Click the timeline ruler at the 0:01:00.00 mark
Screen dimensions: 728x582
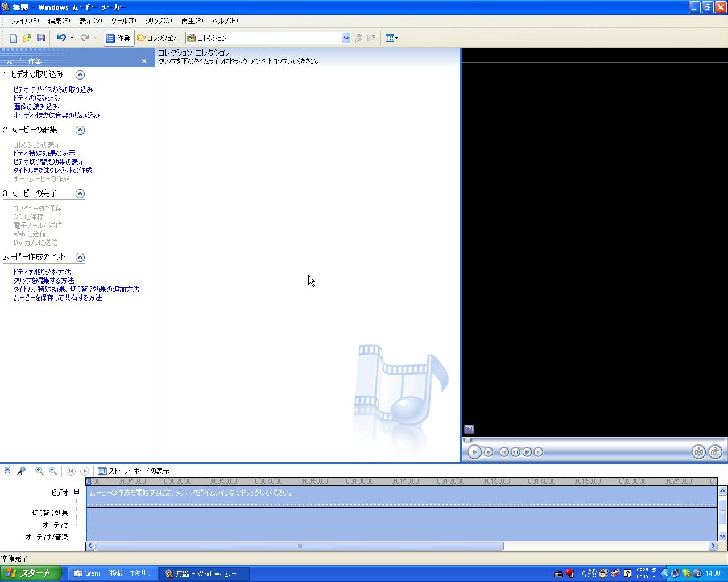click(359, 481)
